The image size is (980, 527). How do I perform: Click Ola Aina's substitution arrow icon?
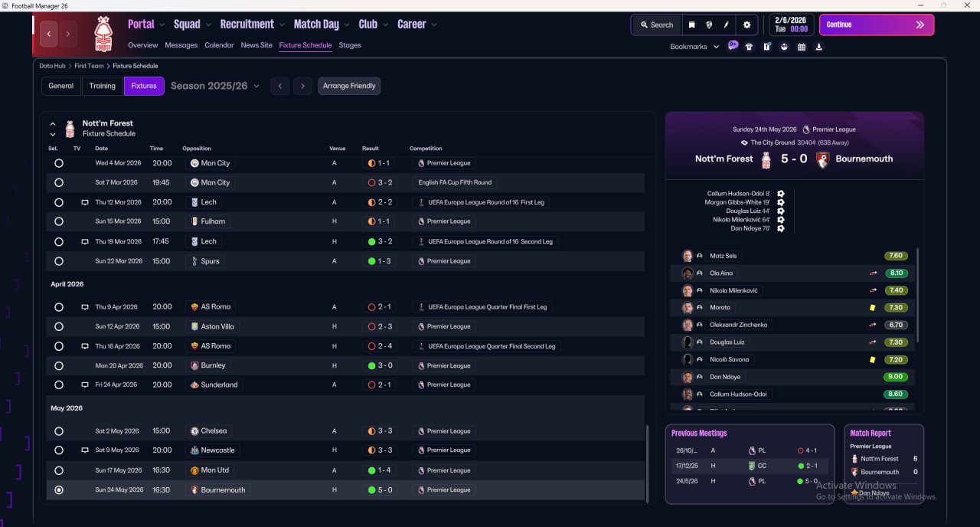(x=872, y=273)
